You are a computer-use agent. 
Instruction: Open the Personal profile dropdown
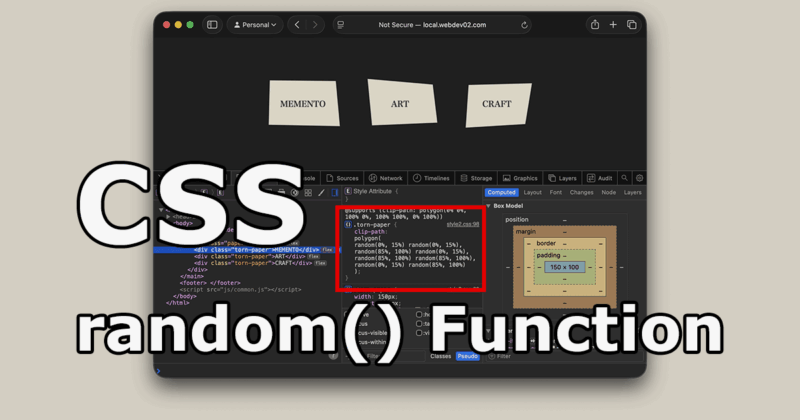[x=255, y=25]
